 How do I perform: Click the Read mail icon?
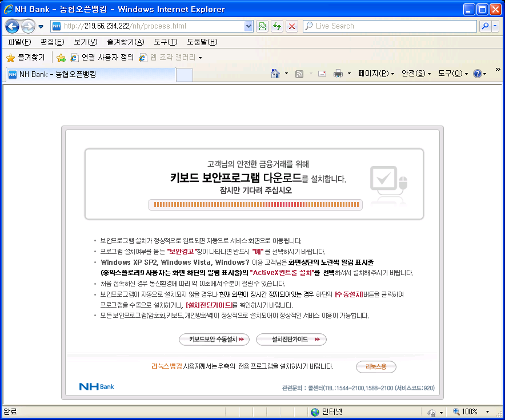[x=322, y=74]
